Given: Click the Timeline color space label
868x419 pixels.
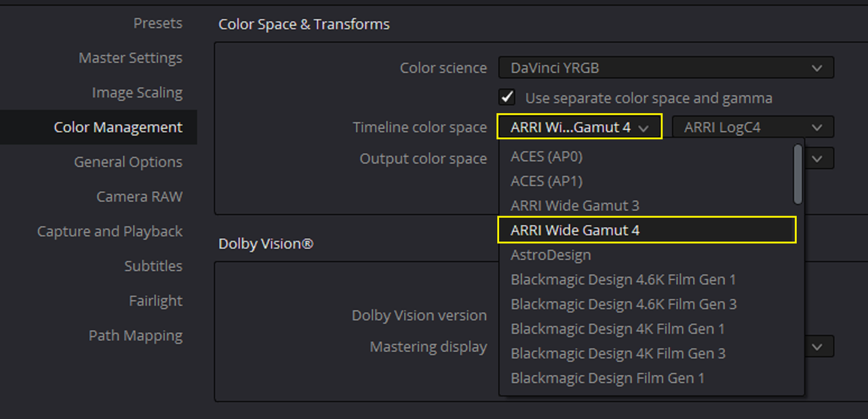Looking at the screenshot, I should [x=420, y=127].
